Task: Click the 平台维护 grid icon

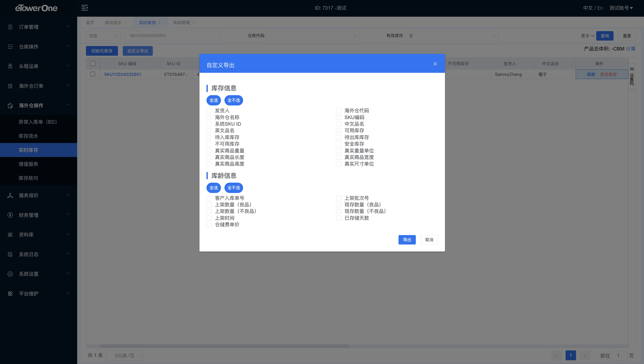Action: [x=10, y=293]
